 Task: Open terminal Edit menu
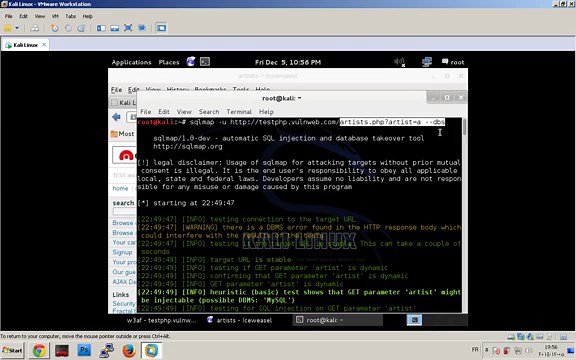click(164, 112)
